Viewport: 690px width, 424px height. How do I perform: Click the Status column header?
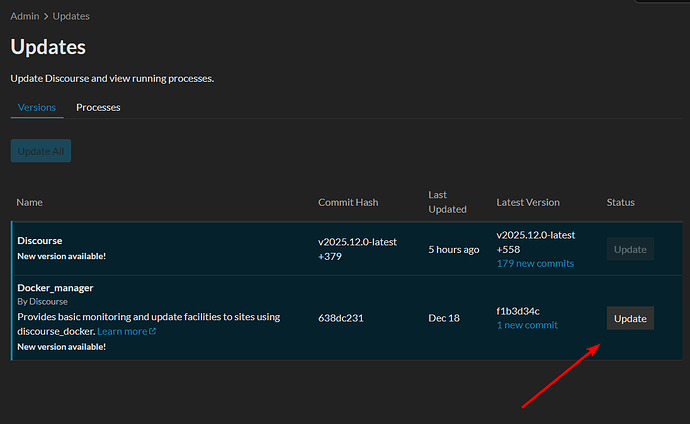[620, 202]
